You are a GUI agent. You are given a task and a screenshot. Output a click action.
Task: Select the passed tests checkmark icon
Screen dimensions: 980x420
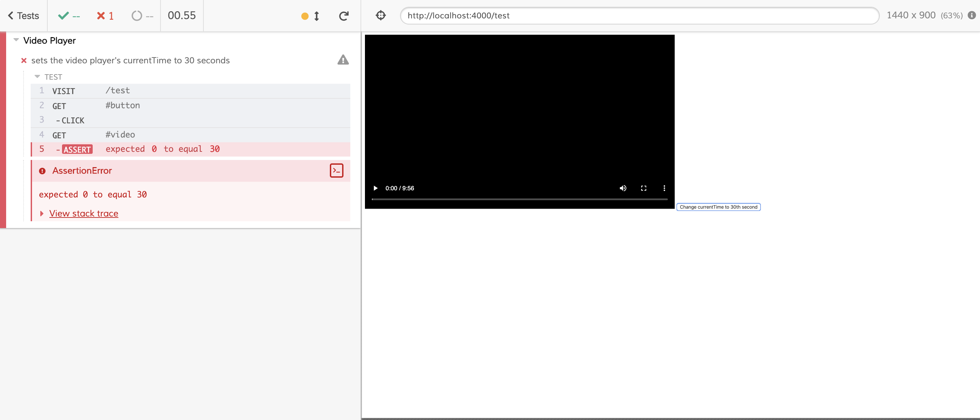coord(64,16)
